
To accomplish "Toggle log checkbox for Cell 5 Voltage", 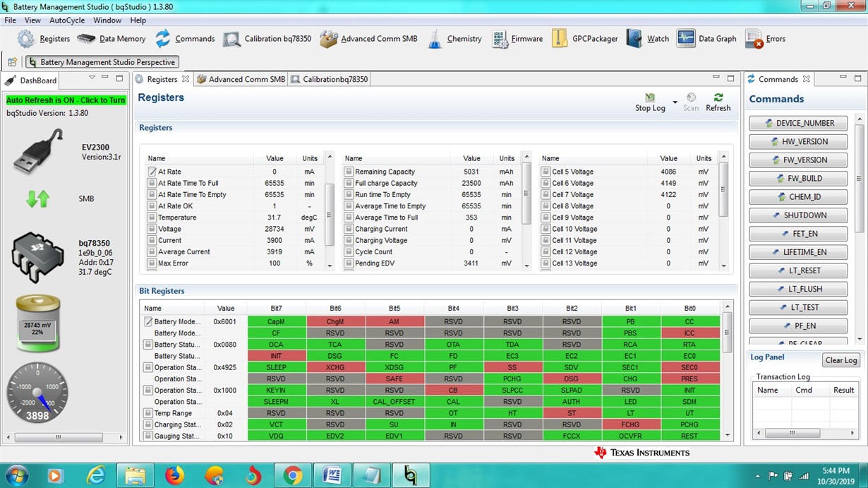I will (x=545, y=172).
